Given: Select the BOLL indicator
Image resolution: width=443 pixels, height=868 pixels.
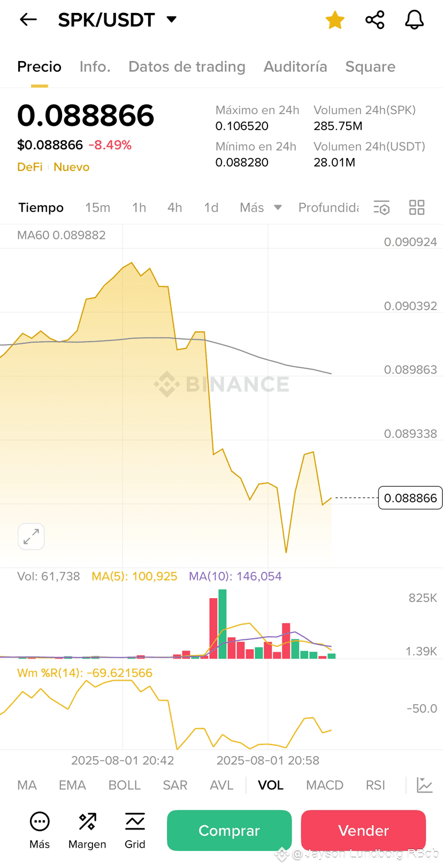Looking at the screenshot, I should pos(124,785).
